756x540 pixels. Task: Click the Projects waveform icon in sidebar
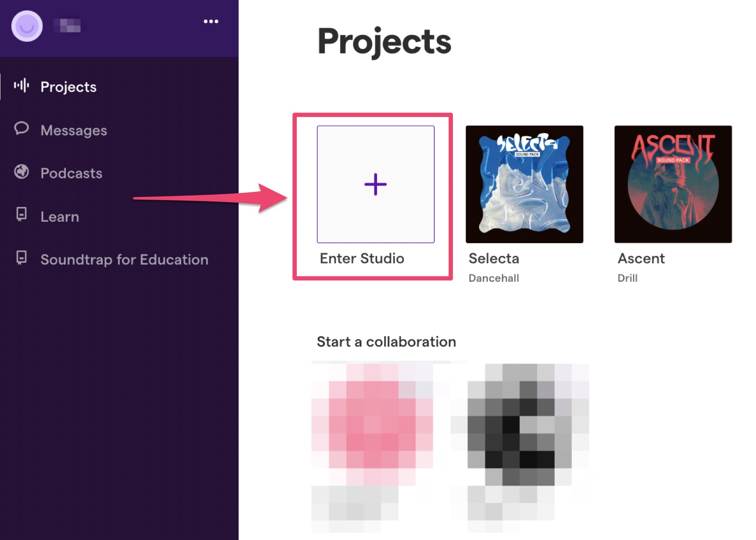coord(21,85)
